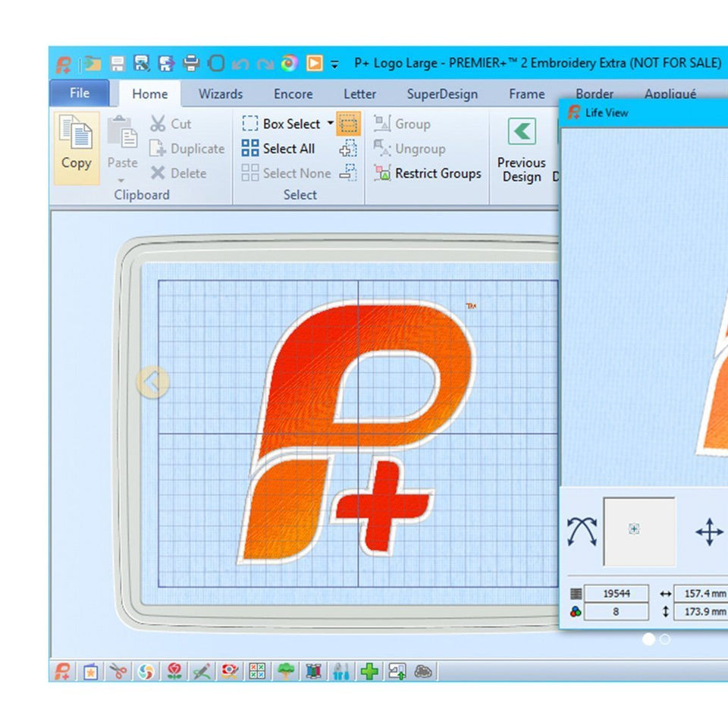Viewport: 728px width, 728px height.
Task: Toggle Restrict Groups option
Action: point(428,173)
